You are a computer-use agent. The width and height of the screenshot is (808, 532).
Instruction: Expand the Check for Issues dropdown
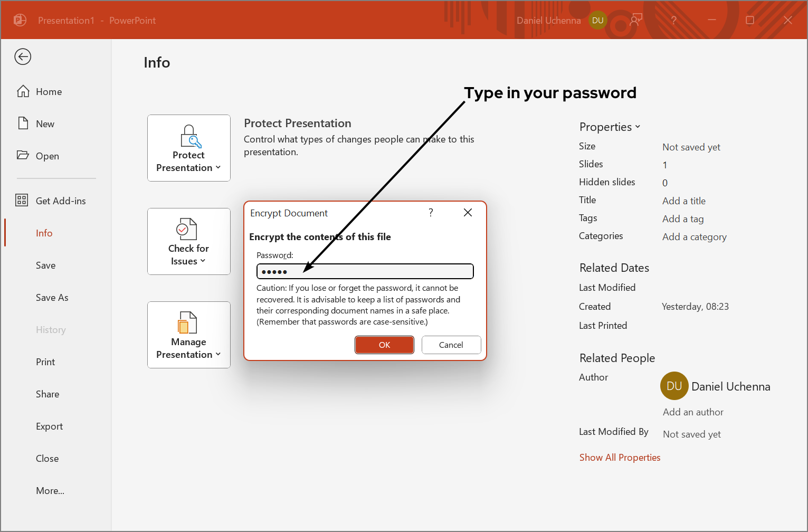tap(203, 261)
